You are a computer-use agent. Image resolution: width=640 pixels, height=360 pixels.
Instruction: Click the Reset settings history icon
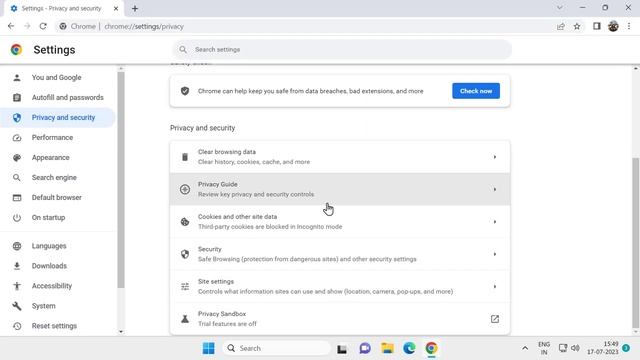[x=17, y=326]
